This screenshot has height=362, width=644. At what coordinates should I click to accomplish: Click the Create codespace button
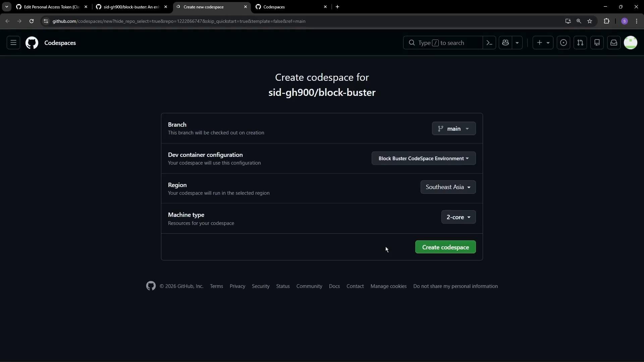tap(445, 247)
